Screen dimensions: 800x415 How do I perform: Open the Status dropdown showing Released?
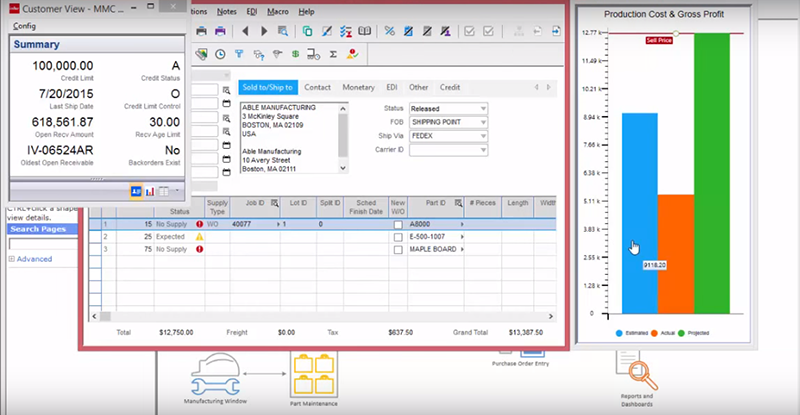pyautogui.click(x=483, y=108)
